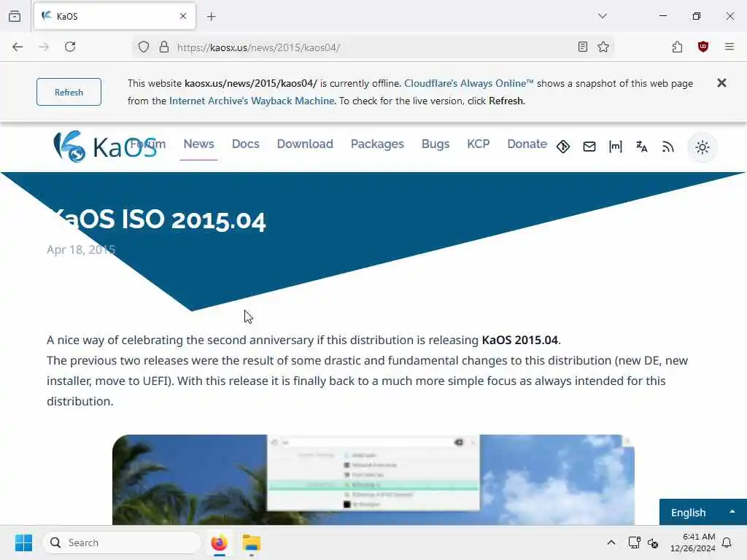Click the Apr 18, 2015 date text
This screenshot has width=747, height=560.
click(81, 249)
